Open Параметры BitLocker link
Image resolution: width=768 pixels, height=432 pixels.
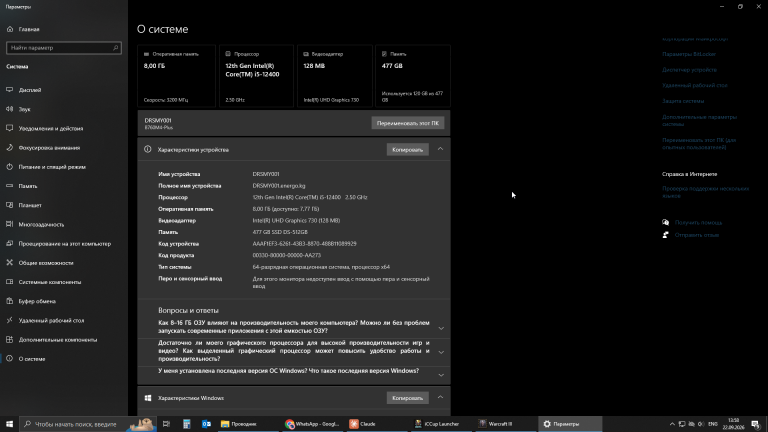coord(689,54)
